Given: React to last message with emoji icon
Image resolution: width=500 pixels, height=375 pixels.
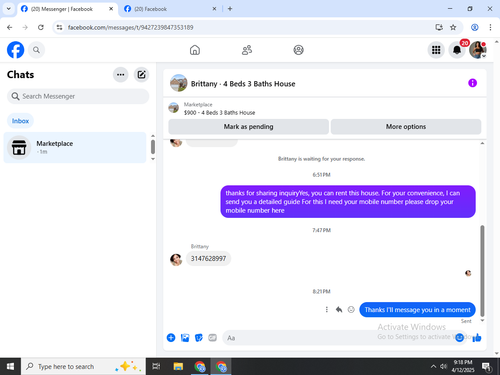Looking at the screenshot, I should click(x=351, y=310).
